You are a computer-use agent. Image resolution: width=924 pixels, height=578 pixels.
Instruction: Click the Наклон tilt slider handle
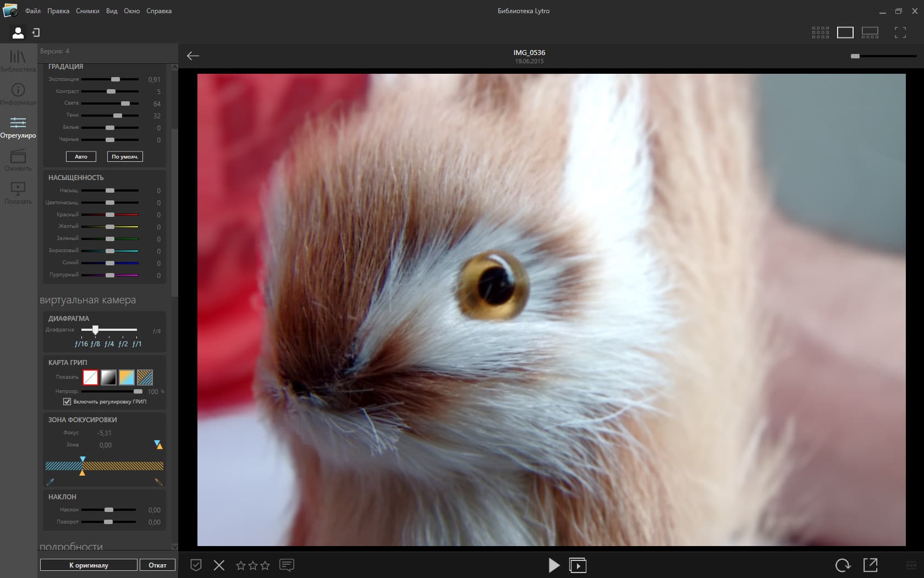point(109,510)
